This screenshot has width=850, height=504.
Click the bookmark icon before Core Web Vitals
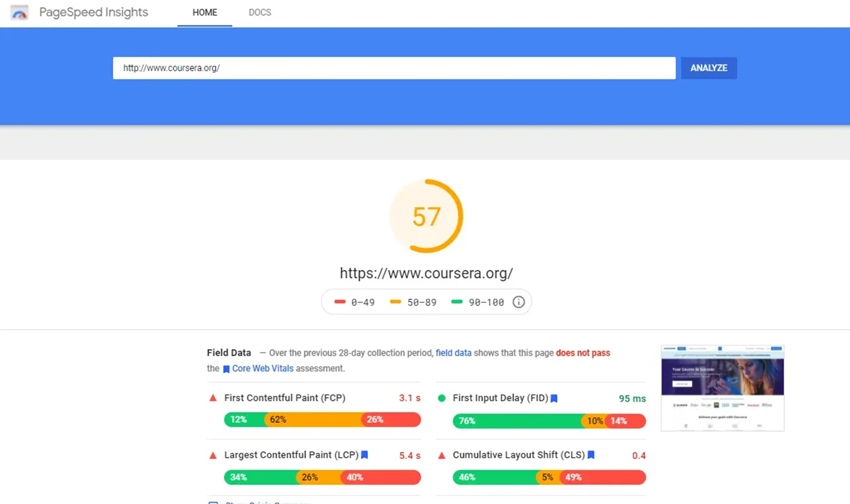pyautogui.click(x=226, y=369)
